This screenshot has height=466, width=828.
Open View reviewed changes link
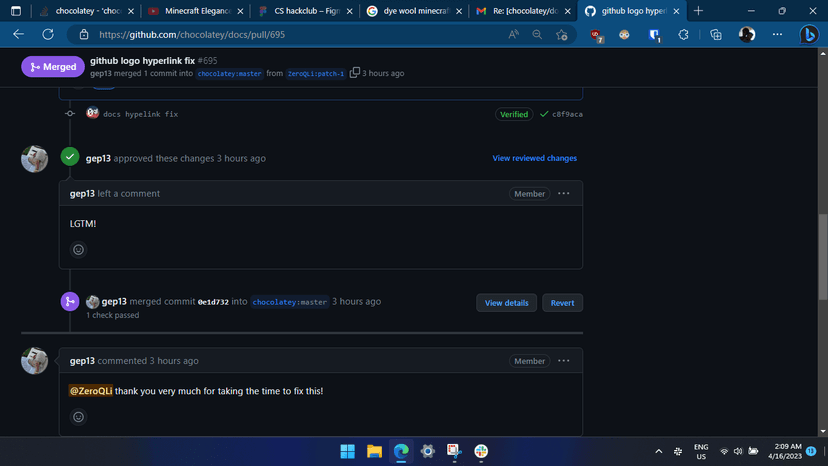(534, 158)
